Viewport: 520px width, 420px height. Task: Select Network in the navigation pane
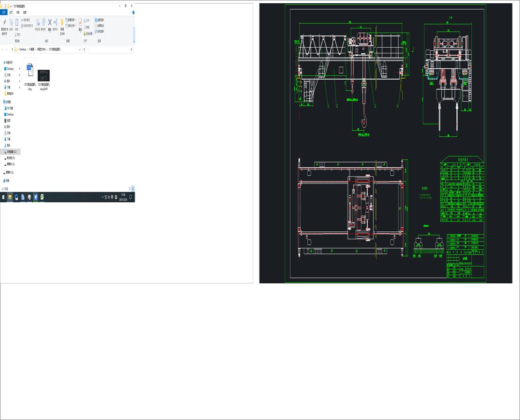coord(6,181)
